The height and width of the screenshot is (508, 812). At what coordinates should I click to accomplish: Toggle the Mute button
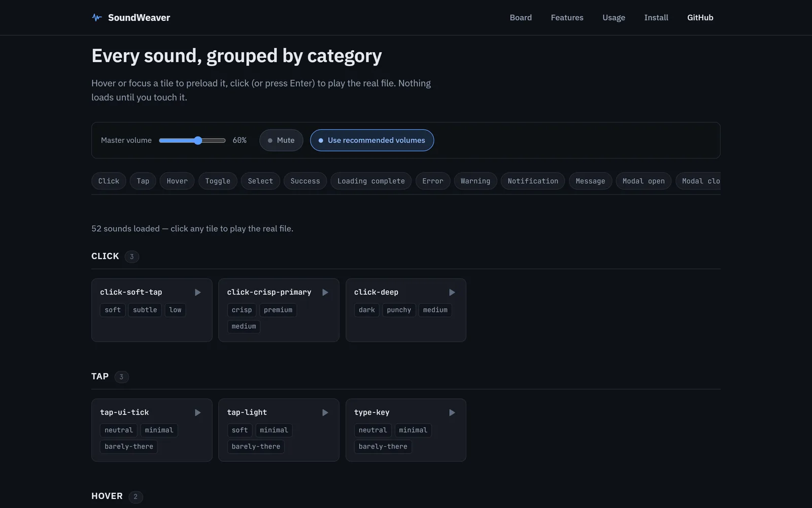[281, 140]
